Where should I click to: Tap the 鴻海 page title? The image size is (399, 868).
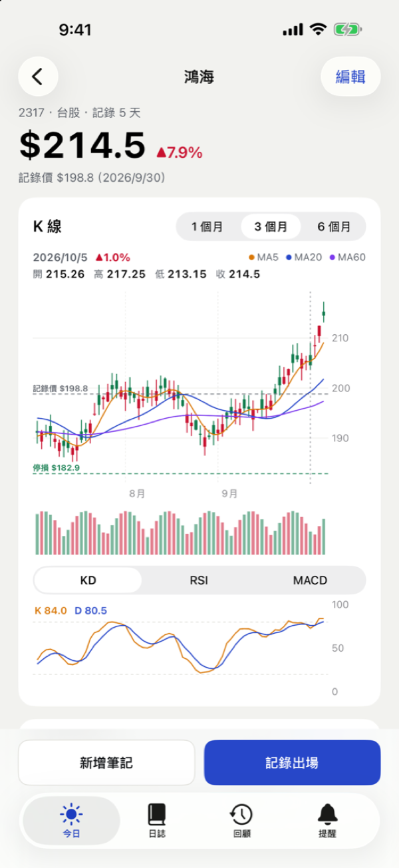[199, 77]
